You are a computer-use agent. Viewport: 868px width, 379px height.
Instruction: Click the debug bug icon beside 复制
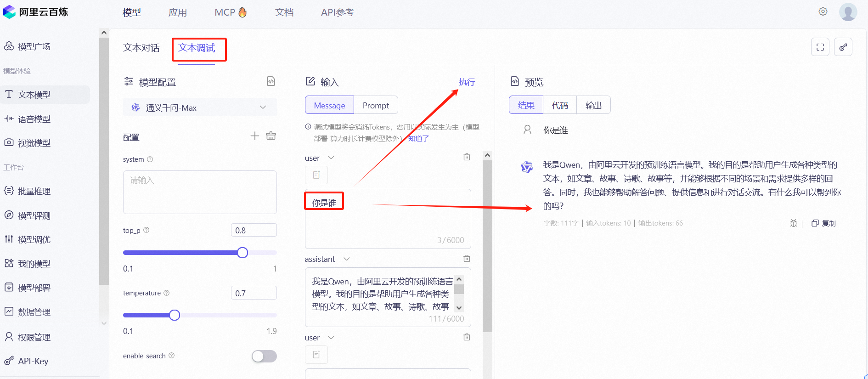pos(793,223)
